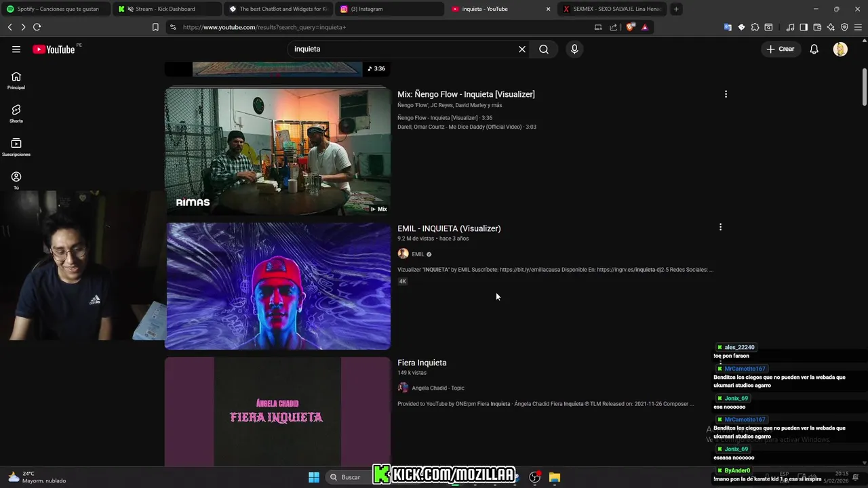Open the weather widget 24°C

[x=37, y=477]
